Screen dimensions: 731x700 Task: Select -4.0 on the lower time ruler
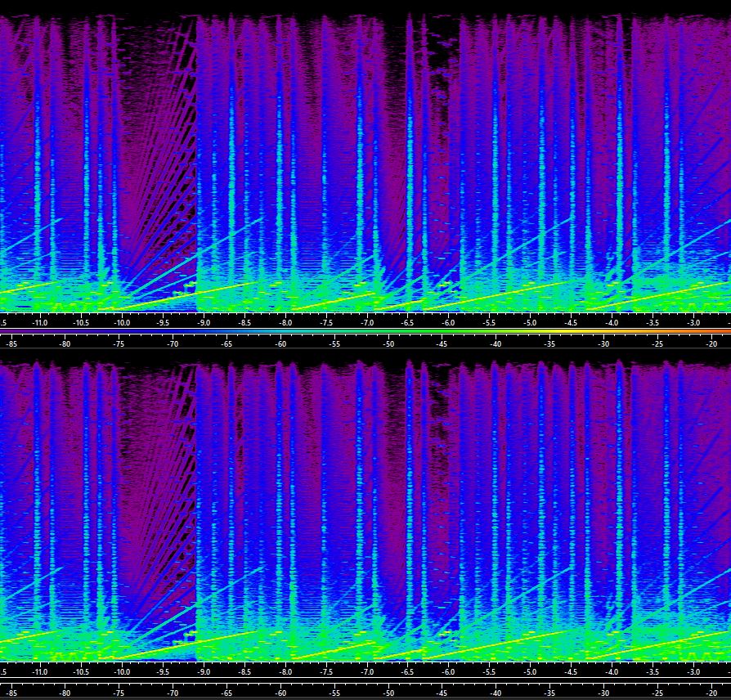(612, 672)
